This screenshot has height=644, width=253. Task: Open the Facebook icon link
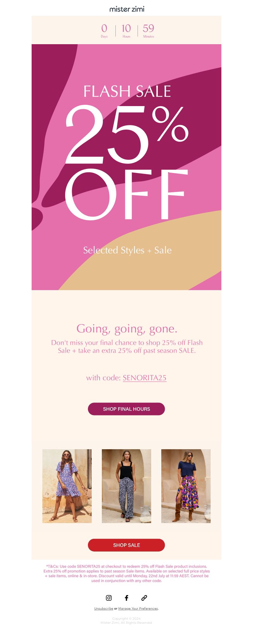[126, 598]
